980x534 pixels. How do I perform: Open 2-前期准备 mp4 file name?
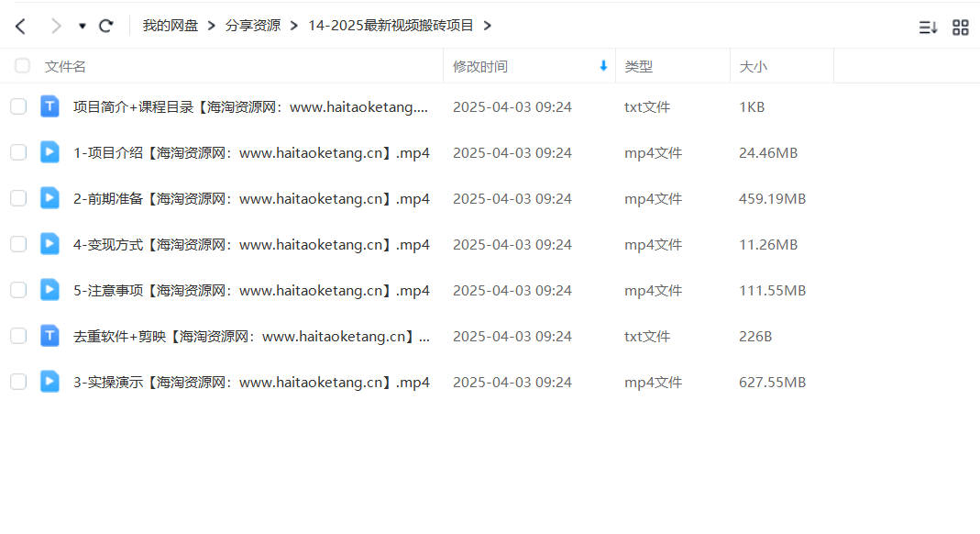pos(251,199)
